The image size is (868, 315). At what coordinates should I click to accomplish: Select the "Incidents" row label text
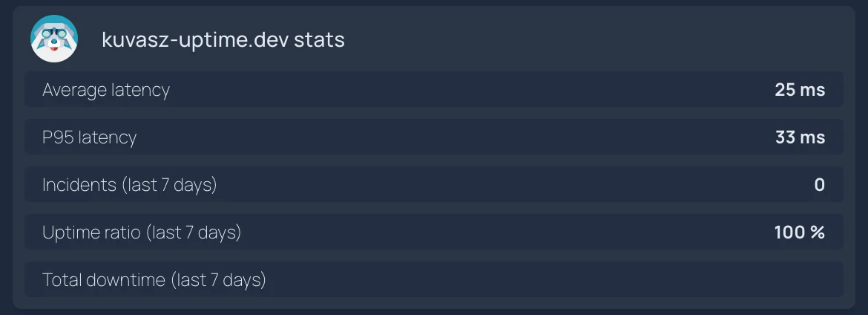(x=80, y=185)
